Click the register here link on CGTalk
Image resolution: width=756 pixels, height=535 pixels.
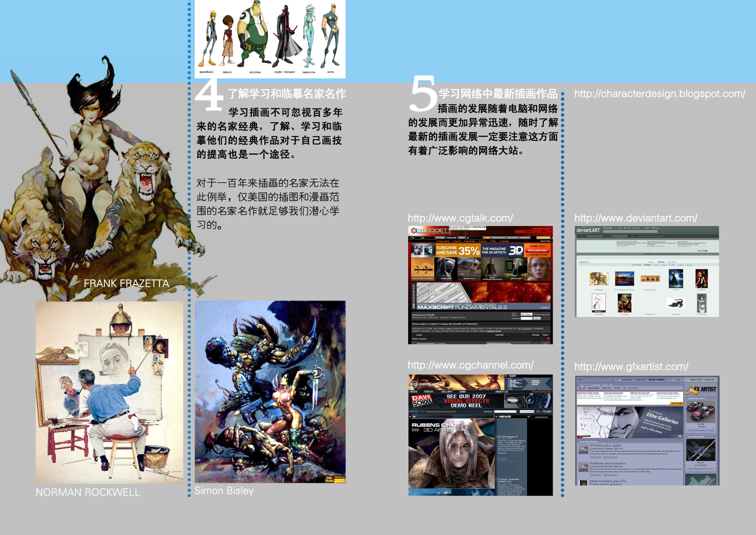(x=494, y=331)
